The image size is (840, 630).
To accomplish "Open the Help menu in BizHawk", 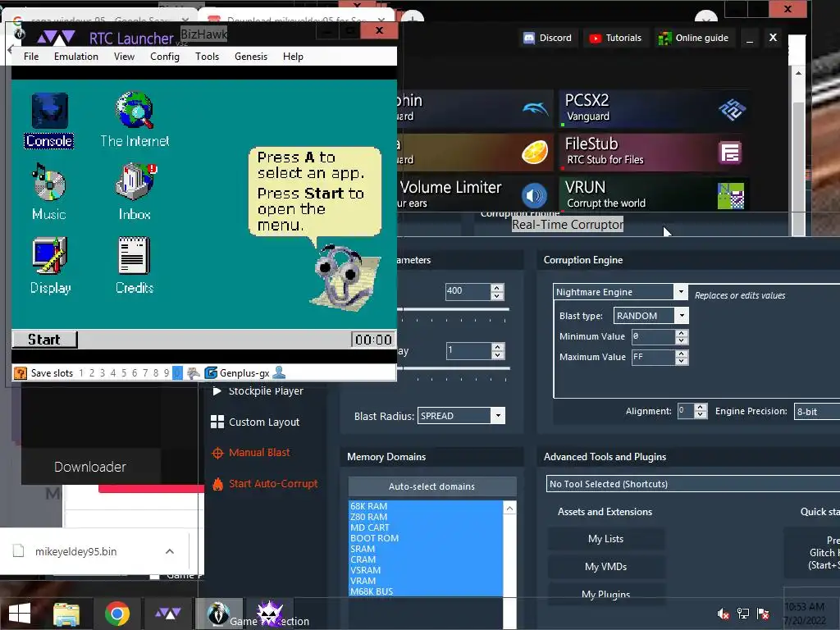I will [x=293, y=57].
